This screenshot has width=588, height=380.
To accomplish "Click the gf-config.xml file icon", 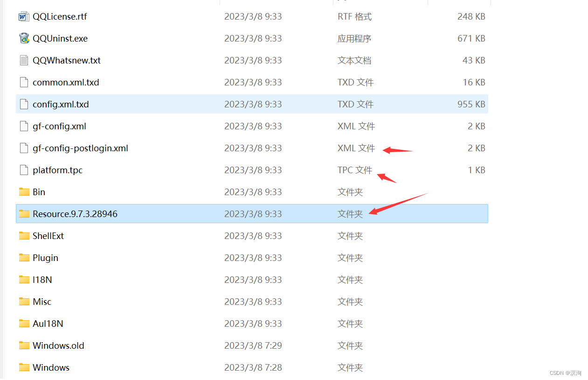I will click(x=24, y=127).
